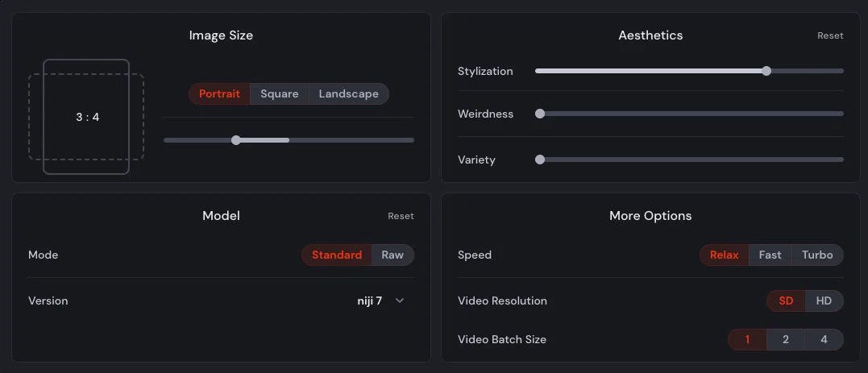Viewport: 868px width, 373px height.
Task: Reset the Aesthetics settings
Action: click(830, 35)
